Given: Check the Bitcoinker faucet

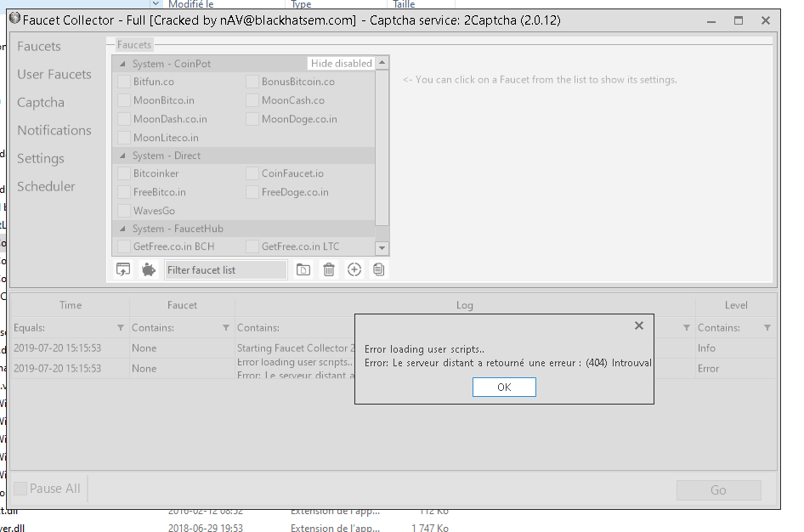Looking at the screenshot, I should pyautogui.click(x=123, y=173).
